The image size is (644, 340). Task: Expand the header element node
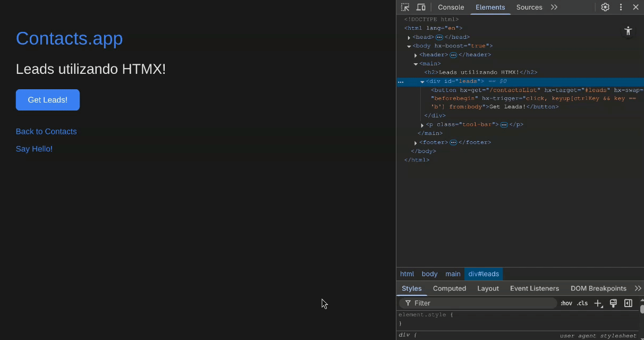pos(416,55)
